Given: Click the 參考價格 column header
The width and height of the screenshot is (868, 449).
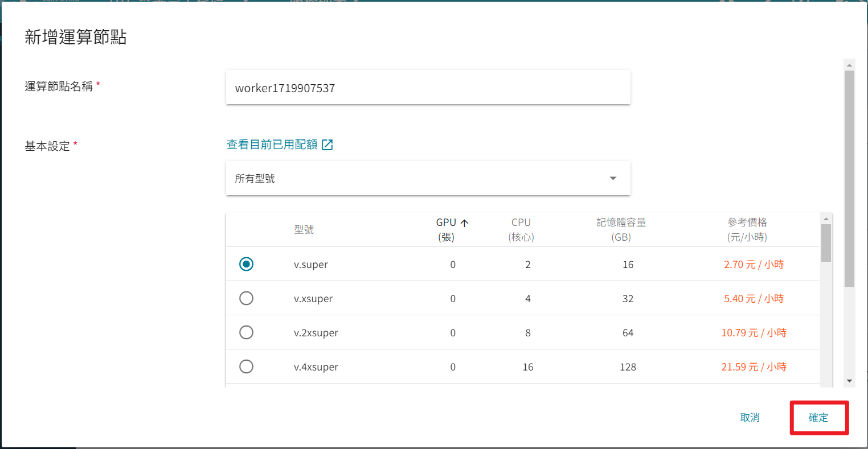Looking at the screenshot, I should click(747, 229).
